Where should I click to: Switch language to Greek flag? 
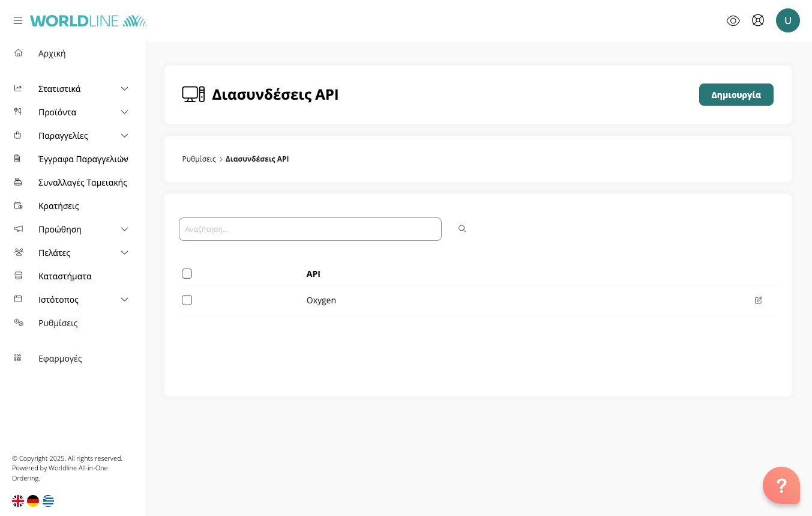(48, 501)
